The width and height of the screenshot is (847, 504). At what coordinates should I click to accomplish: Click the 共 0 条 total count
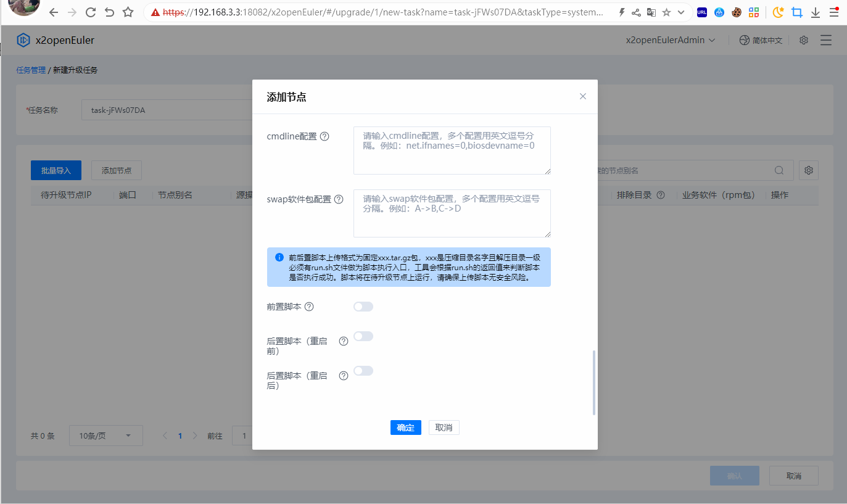43,436
